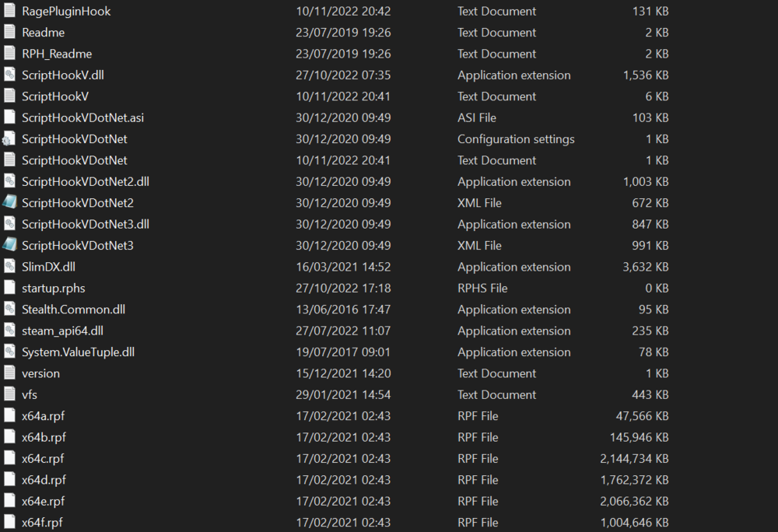Select the RPH_Readme file name
The image size is (778, 532).
click(57, 54)
